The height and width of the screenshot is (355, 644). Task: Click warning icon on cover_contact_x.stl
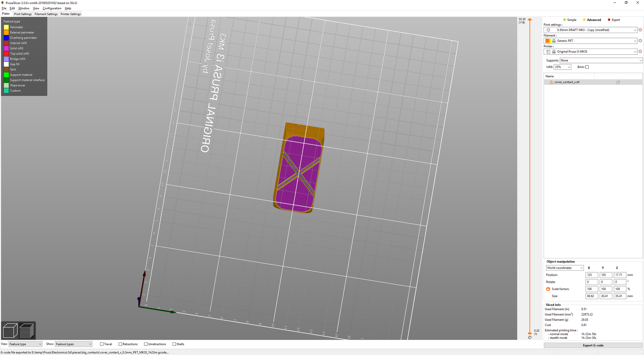click(x=551, y=82)
